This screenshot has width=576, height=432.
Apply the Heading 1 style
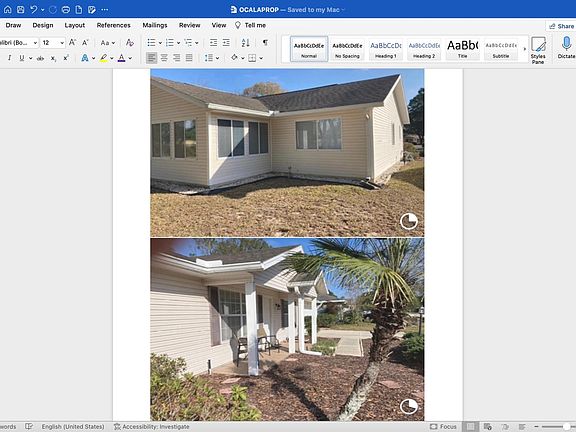(x=386, y=49)
